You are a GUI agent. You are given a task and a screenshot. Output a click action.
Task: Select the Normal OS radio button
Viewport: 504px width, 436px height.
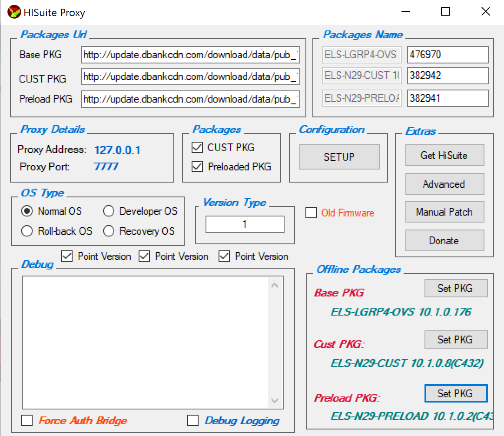pos(27,211)
